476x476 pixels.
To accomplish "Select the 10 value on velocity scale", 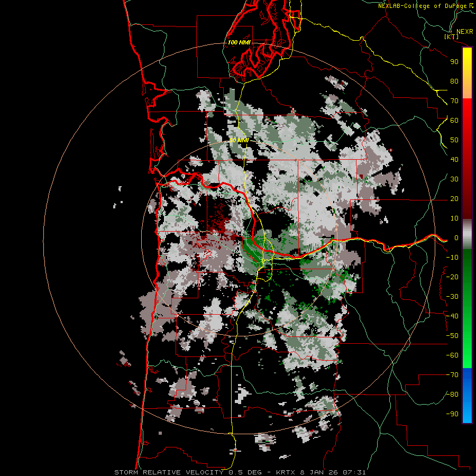I will tap(454, 218).
